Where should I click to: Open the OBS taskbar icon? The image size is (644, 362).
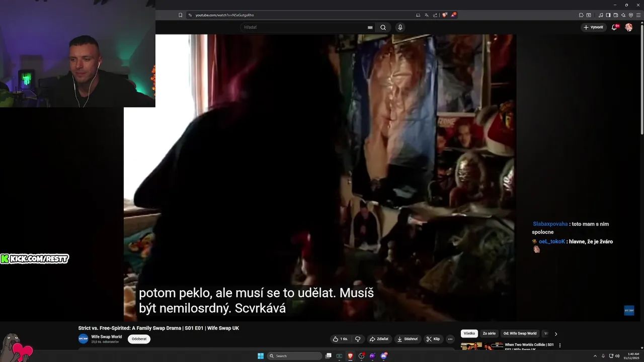(x=361, y=356)
